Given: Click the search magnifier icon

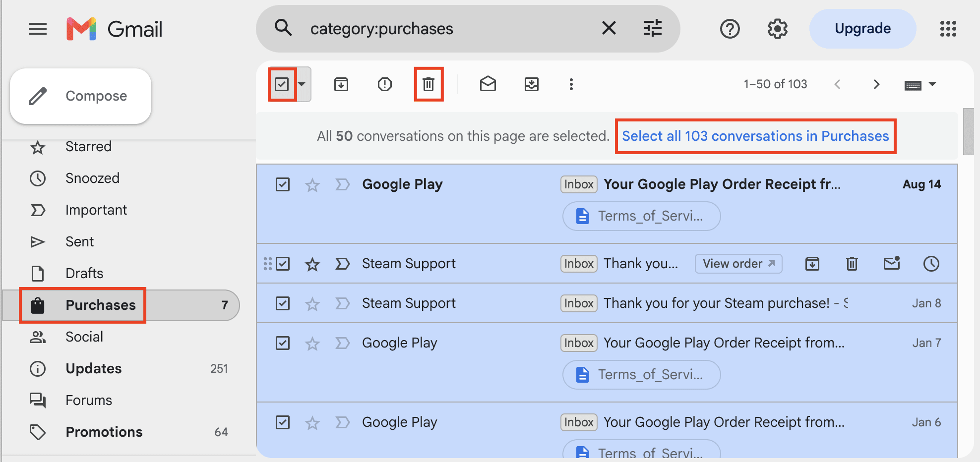Looking at the screenshot, I should [283, 28].
